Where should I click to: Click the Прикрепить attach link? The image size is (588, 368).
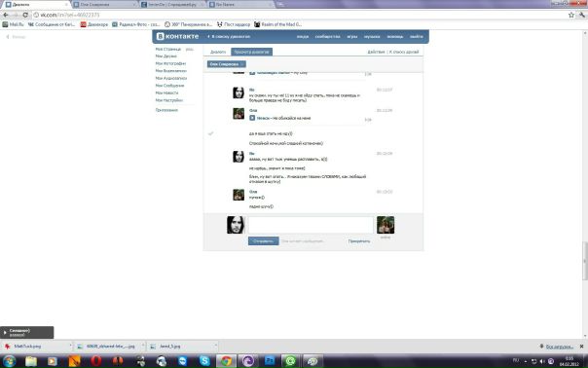pyautogui.click(x=359, y=241)
